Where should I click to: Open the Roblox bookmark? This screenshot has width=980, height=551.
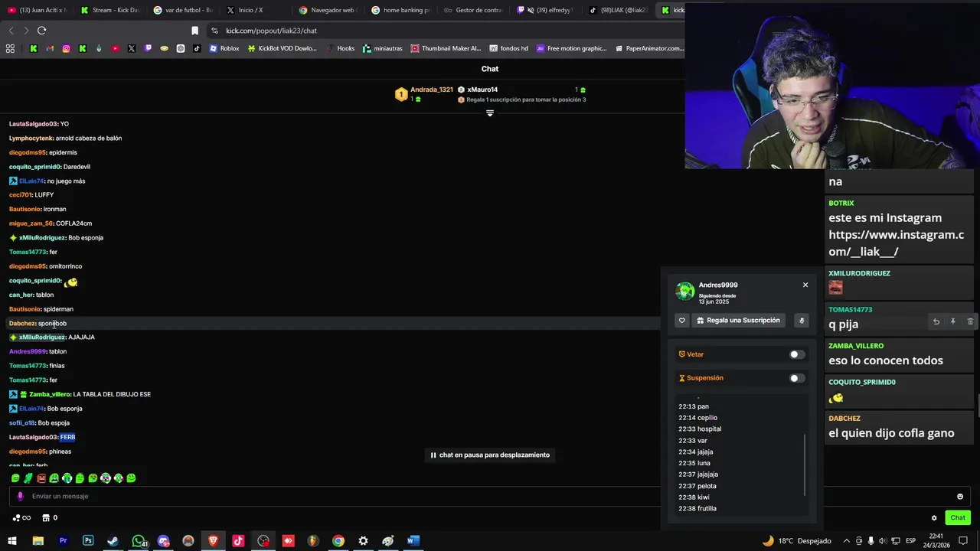click(224, 48)
